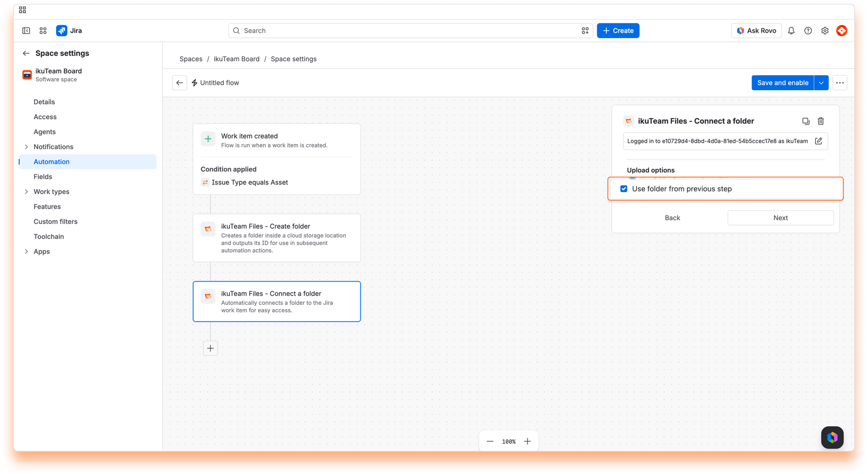This screenshot has width=868, height=474.
Task: Click the Back button
Action: (673, 218)
